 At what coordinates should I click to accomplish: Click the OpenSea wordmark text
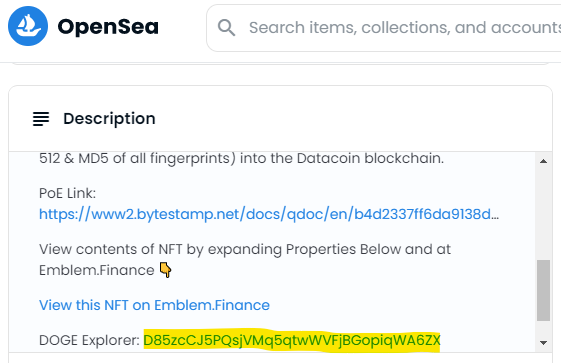pos(108,27)
